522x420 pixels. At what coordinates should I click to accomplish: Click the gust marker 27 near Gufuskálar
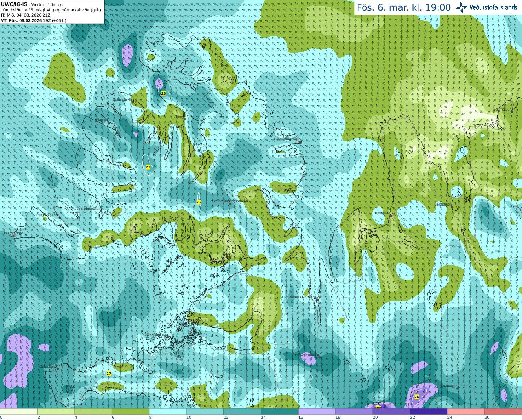[x=109, y=374]
